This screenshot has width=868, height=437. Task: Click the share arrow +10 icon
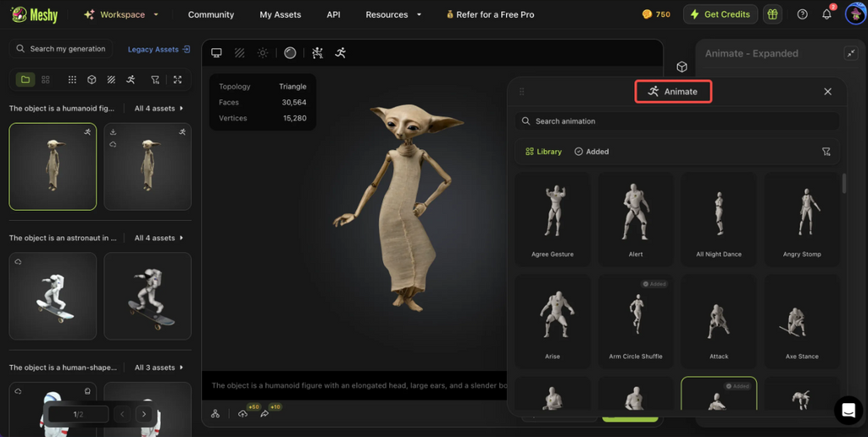(264, 413)
